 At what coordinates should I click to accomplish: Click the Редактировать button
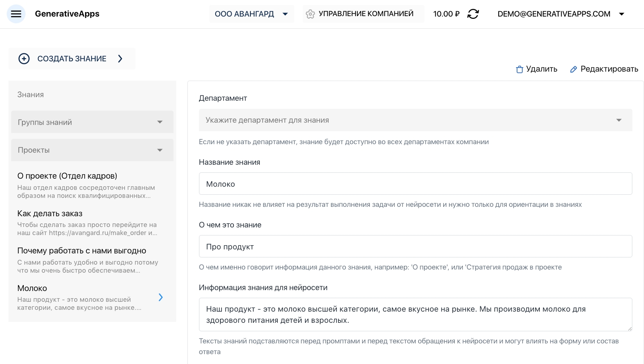604,69
